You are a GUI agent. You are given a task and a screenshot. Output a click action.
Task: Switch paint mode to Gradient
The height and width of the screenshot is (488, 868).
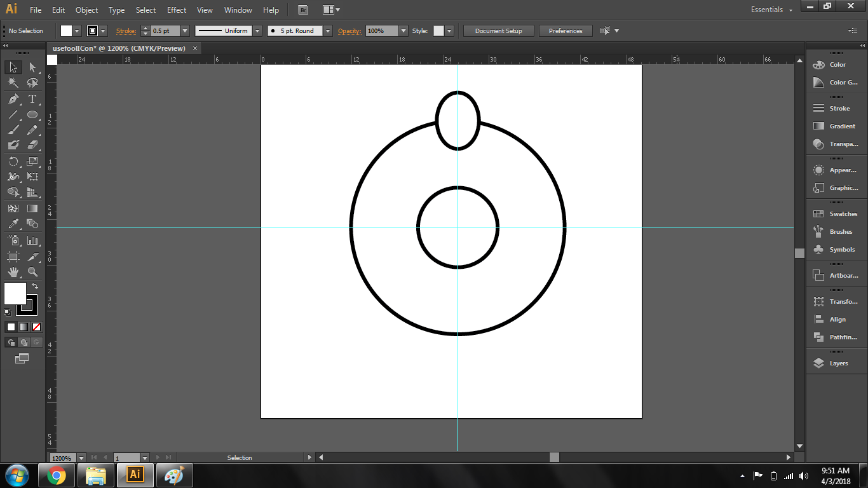tap(24, 327)
